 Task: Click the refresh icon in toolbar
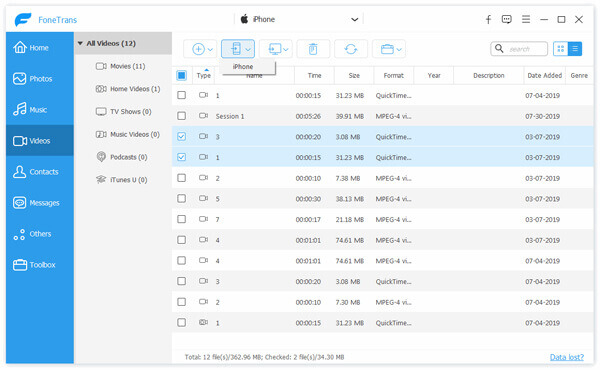351,49
